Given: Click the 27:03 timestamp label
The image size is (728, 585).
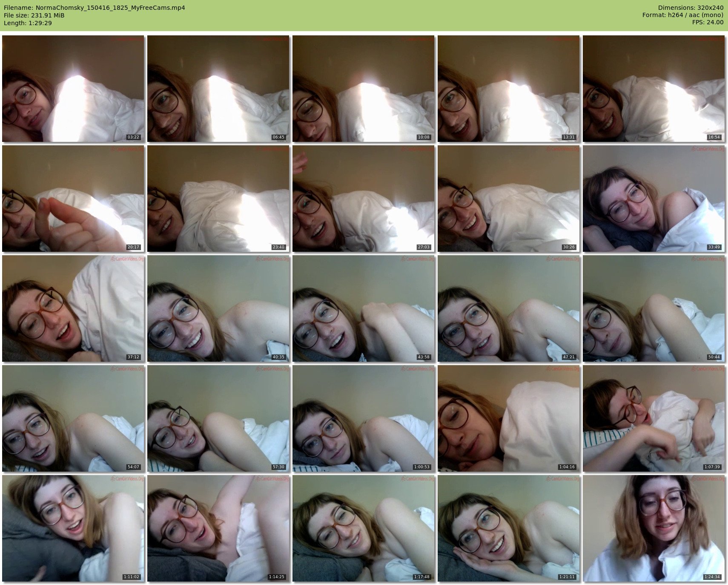Looking at the screenshot, I should coord(424,247).
